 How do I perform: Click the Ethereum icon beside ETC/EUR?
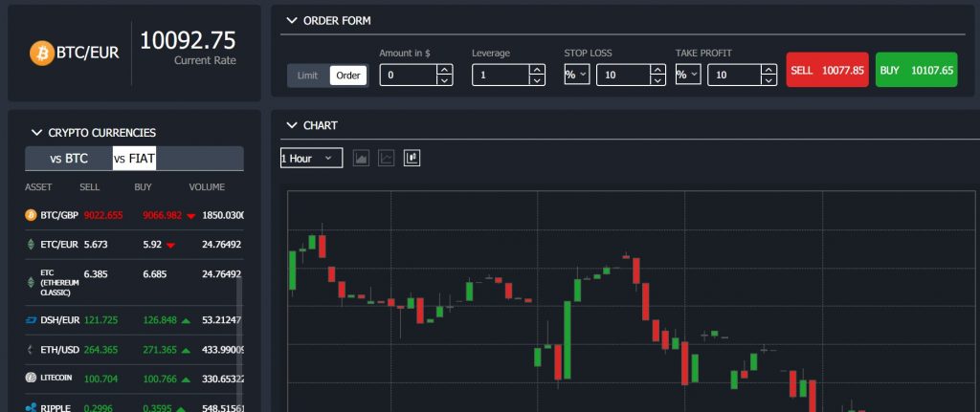coord(31,245)
